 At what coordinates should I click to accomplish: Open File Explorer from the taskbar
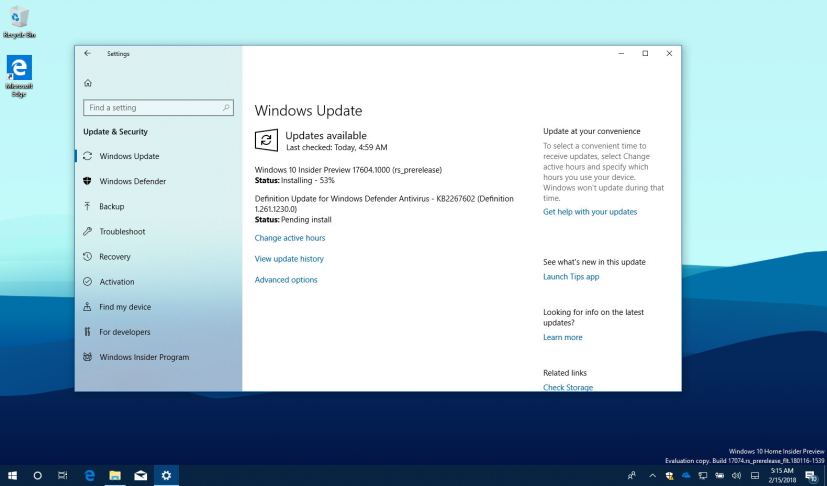[x=115, y=475]
